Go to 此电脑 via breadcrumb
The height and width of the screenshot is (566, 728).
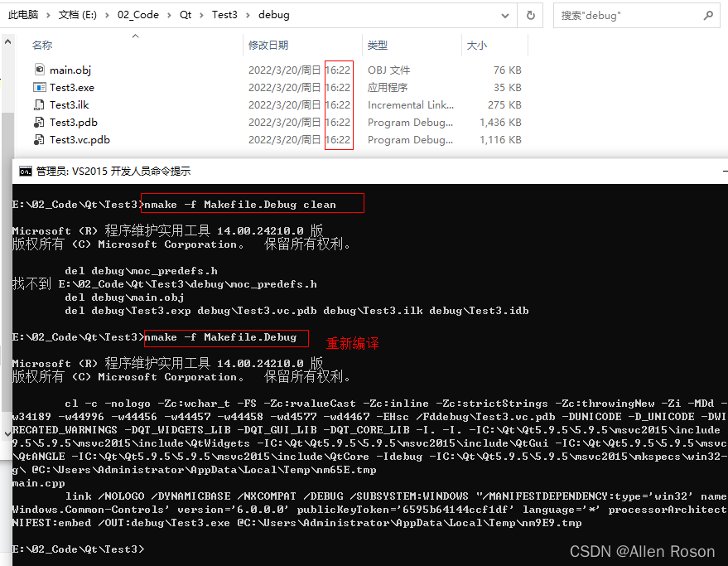point(25,14)
